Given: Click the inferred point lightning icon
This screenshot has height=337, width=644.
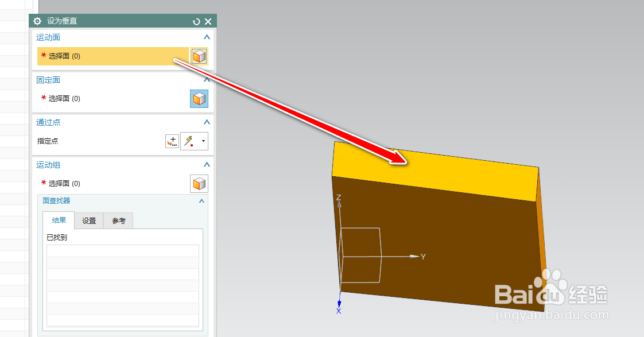Looking at the screenshot, I should (x=189, y=141).
